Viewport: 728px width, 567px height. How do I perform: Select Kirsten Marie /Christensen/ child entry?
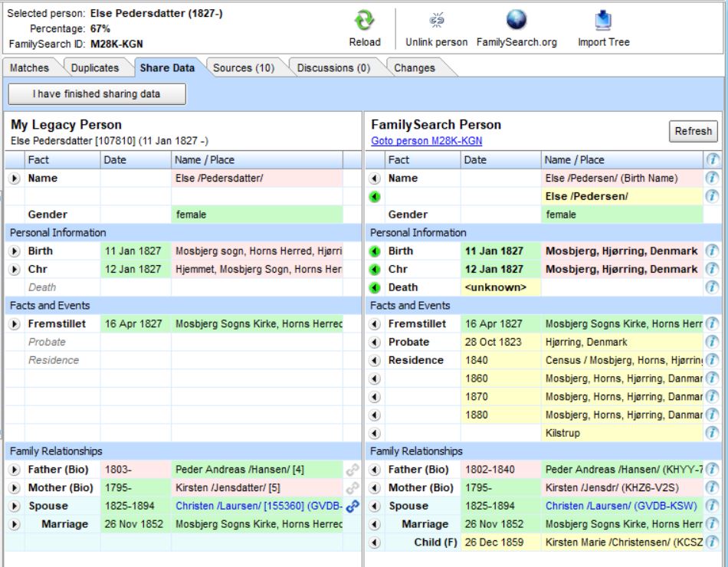[621, 542]
